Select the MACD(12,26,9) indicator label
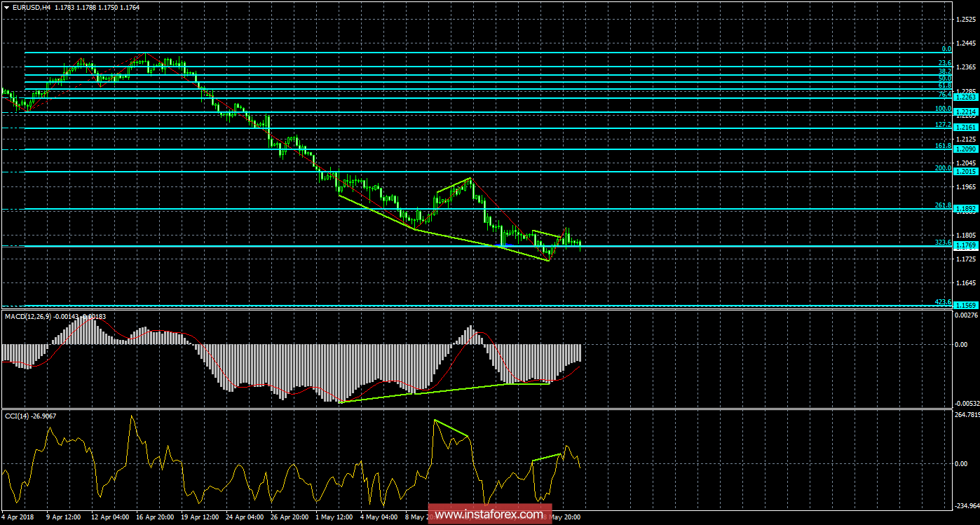 tap(29, 317)
